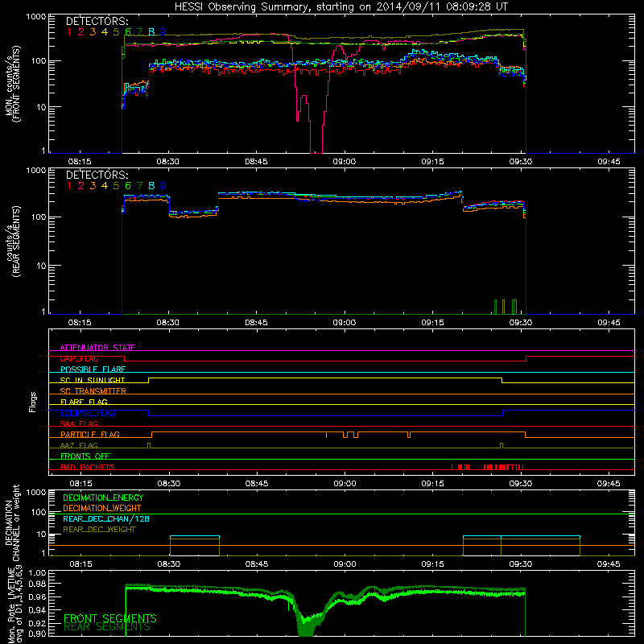Click the BAD_PACKETS flag label
Image resolution: width=644 pixels, height=644 pixels.
tap(88, 467)
